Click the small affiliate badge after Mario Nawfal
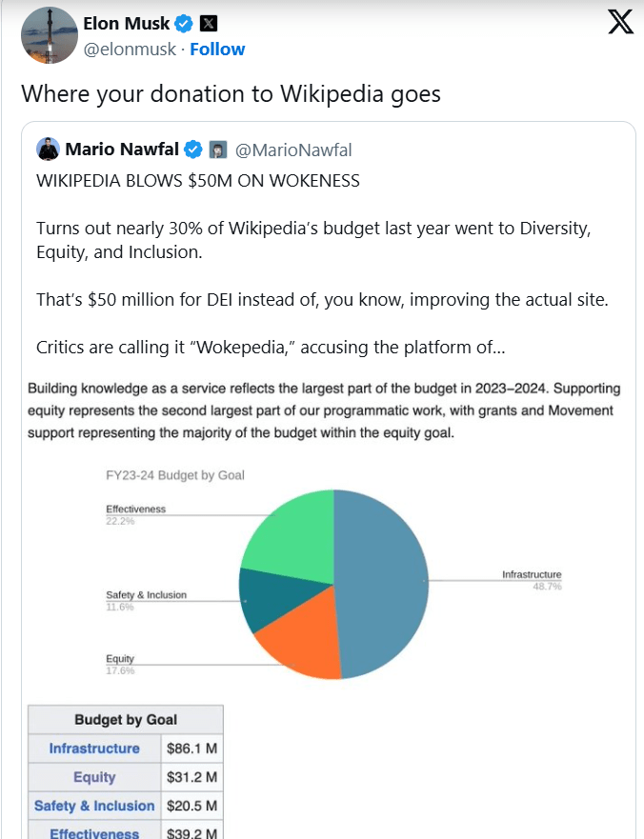The image size is (644, 839). pyautogui.click(x=217, y=150)
